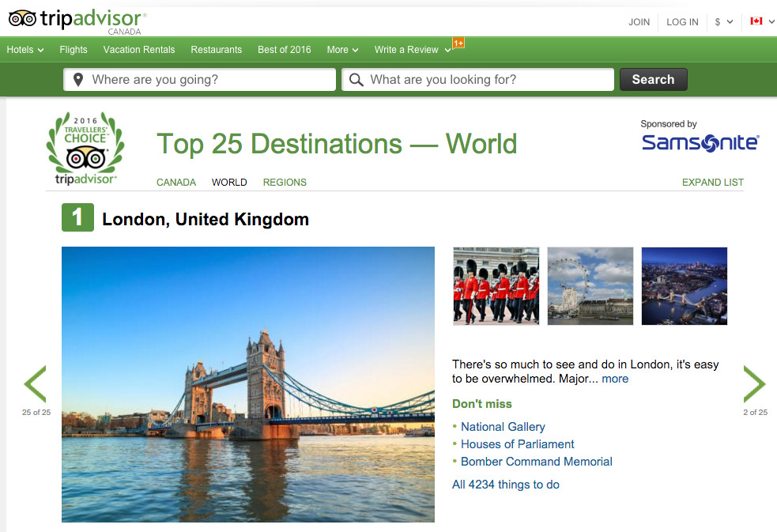777x532 pixels.
Task: Go to previous destination with left arrow
Action: (36, 383)
